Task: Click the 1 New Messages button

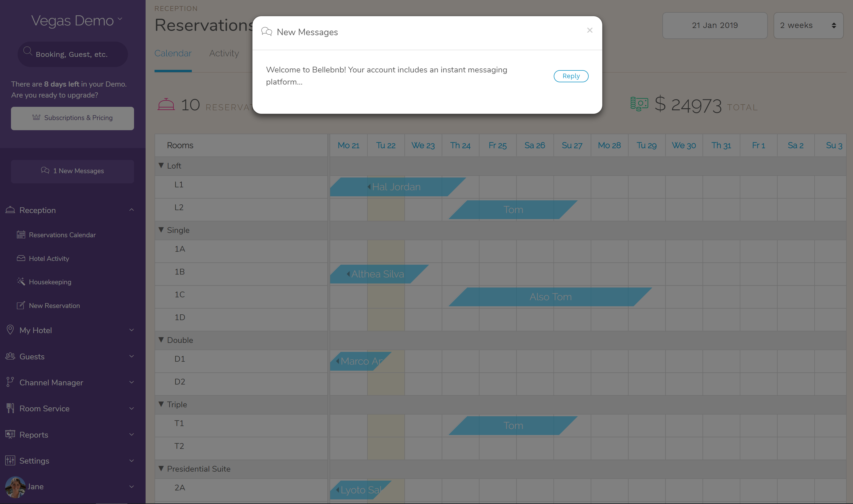Action: (x=73, y=171)
